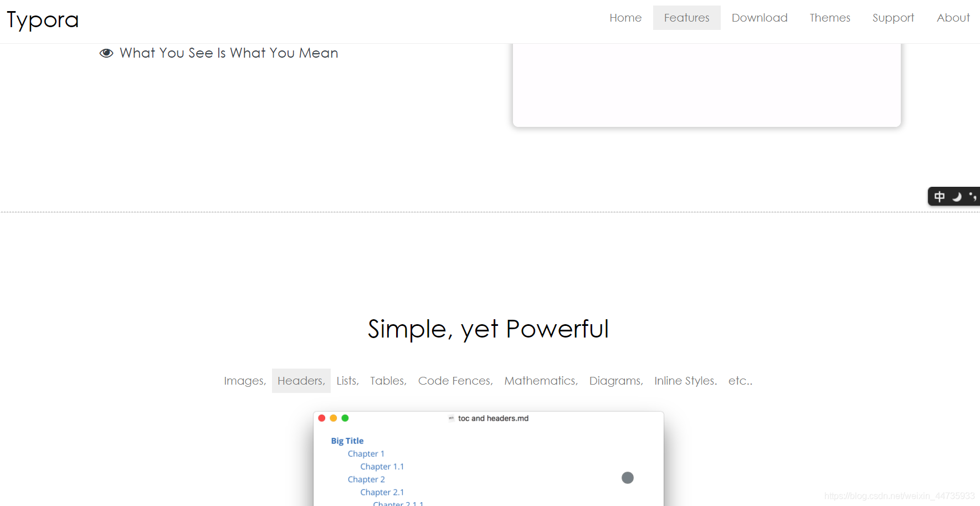
Task: Select the Headers tab
Action: [x=301, y=381]
